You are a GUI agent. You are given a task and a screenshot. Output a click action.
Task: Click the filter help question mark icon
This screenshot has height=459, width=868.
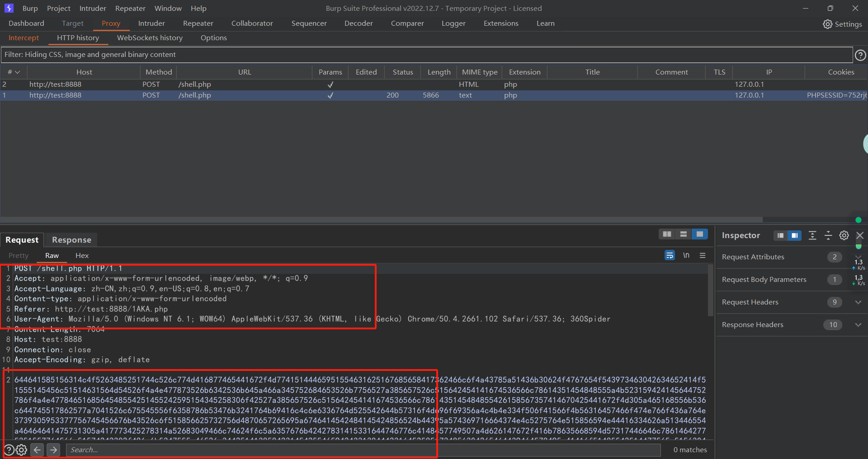(x=860, y=55)
